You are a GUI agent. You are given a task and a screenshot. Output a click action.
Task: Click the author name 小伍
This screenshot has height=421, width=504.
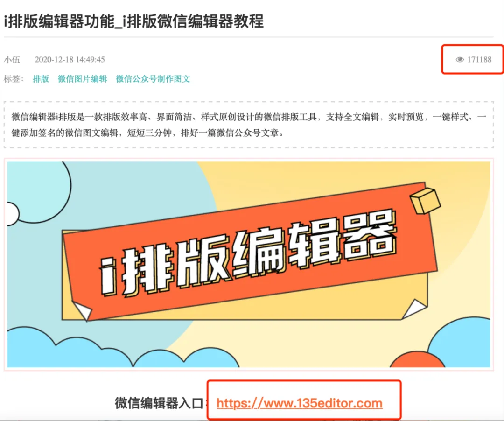coord(12,59)
